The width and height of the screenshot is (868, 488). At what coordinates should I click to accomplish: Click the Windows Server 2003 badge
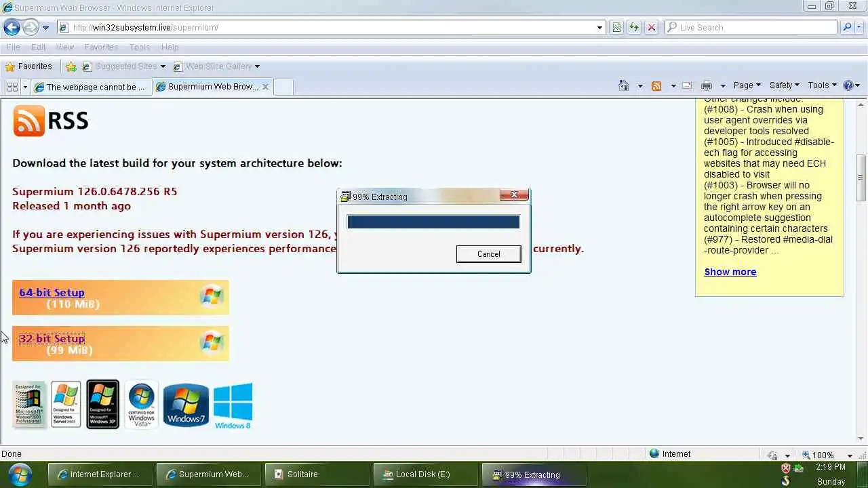click(x=66, y=405)
